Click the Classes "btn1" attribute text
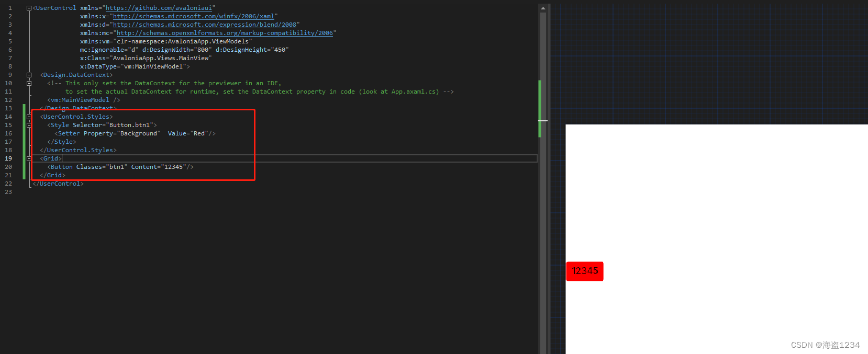This screenshot has width=868, height=354. click(102, 167)
